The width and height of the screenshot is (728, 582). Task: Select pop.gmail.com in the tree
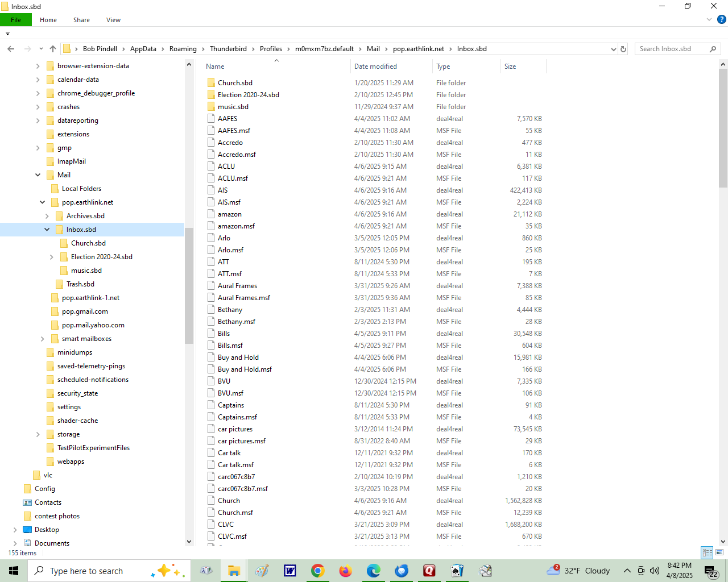pyautogui.click(x=85, y=311)
